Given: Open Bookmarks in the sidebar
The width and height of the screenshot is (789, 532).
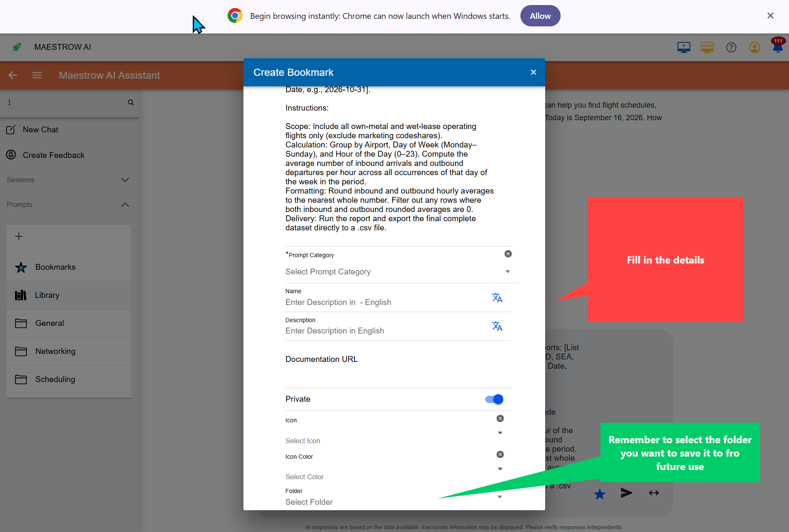Looking at the screenshot, I should coord(69,267).
